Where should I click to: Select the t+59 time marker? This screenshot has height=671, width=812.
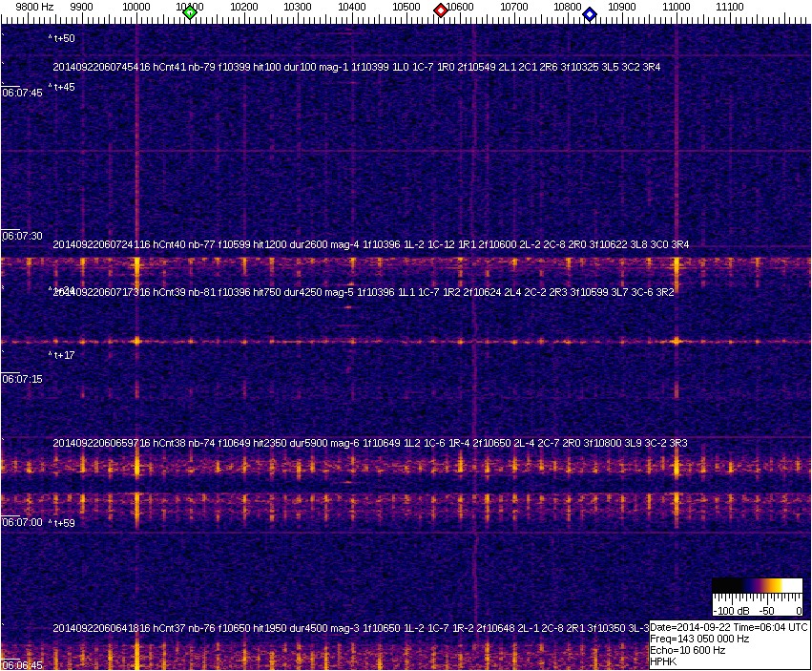tap(61, 523)
